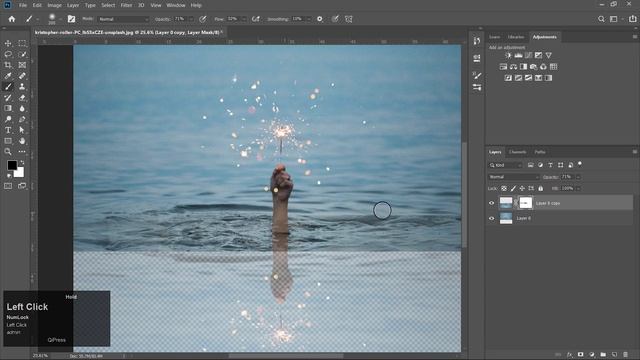Screen dimensions: 640x360
Task: Open the brush settings gear in options bar
Action: coord(320,19)
